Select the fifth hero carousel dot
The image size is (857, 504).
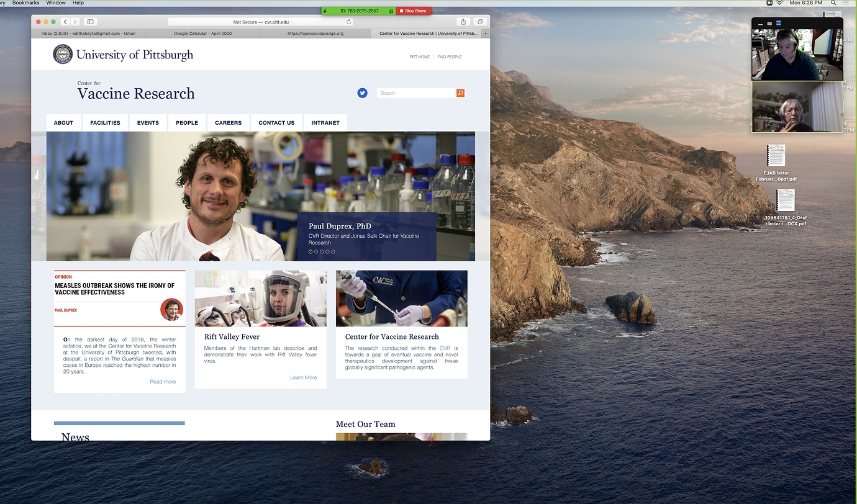[333, 251]
